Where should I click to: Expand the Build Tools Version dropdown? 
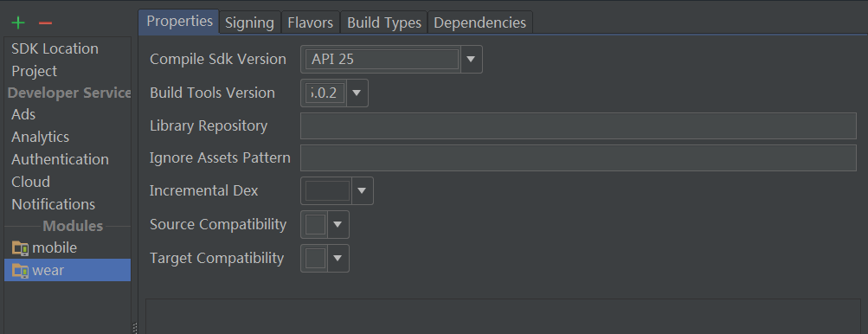tap(357, 93)
